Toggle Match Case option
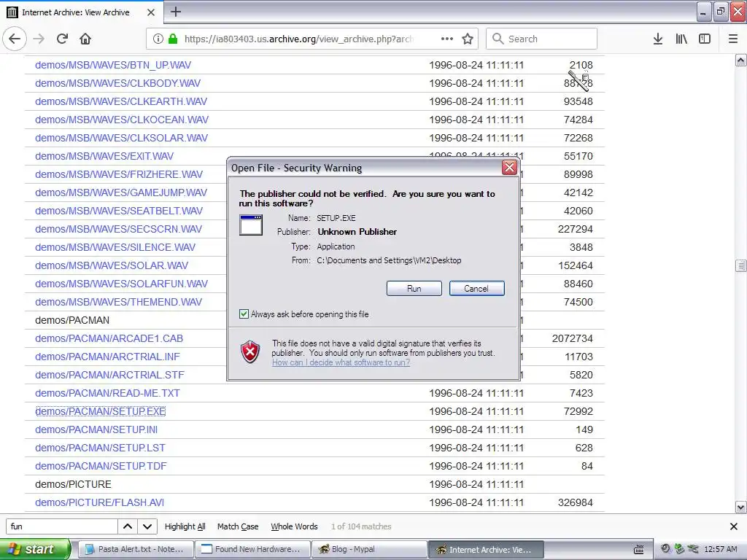Screen dimensions: 747x560 click(x=238, y=526)
